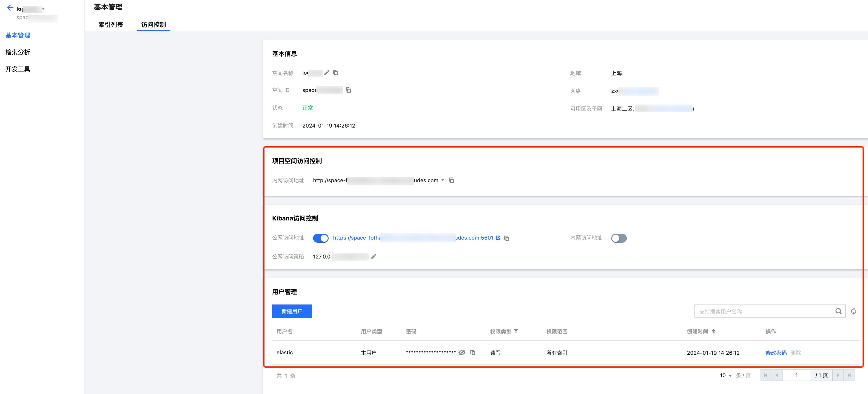Copy the space name
The height and width of the screenshot is (394, 868).
tap(335, 73)
